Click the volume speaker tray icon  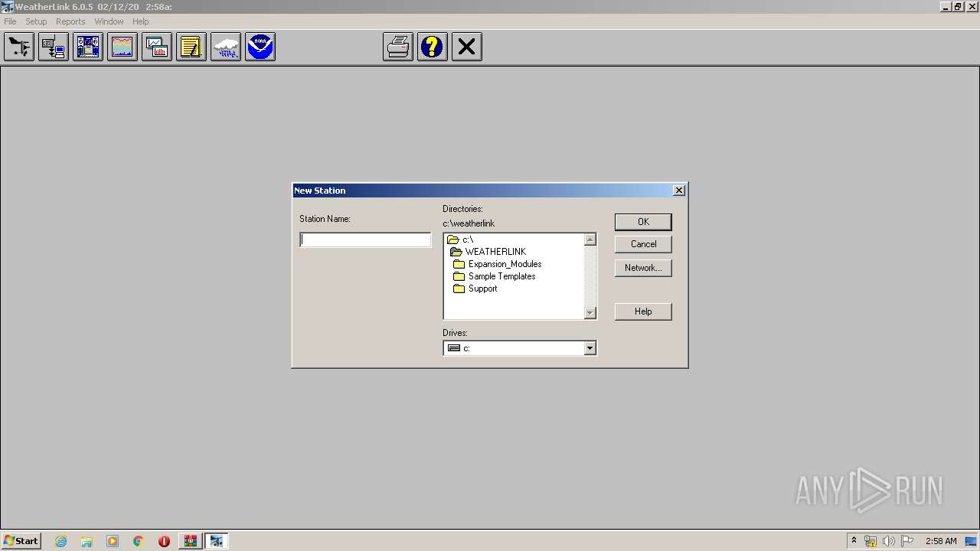[x=889, y=541]
